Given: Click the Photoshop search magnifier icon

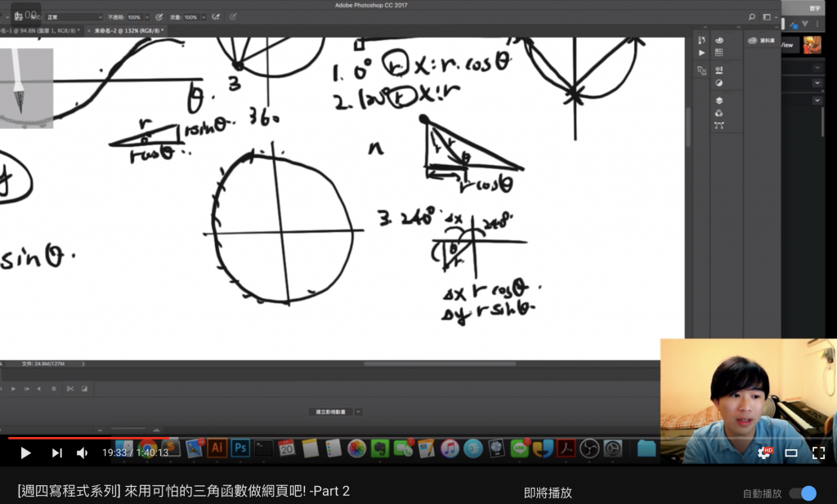Looking at the screenshot, I should click(x=752, y=17).
